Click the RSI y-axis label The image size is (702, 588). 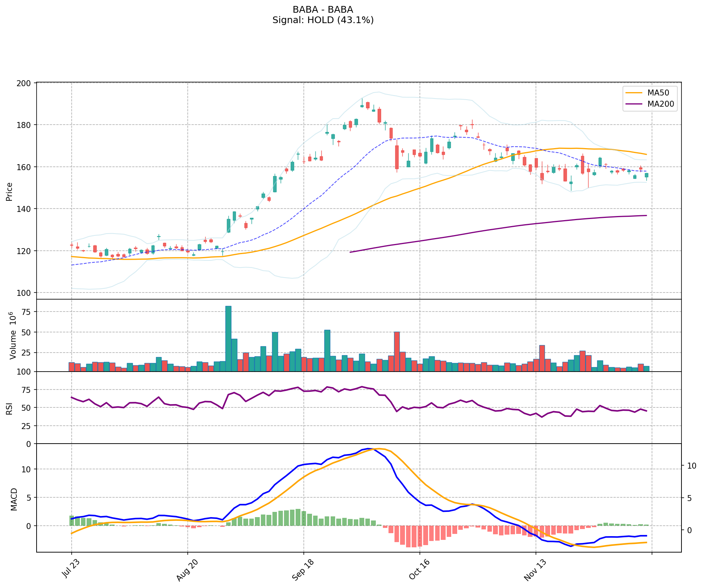[x=9, y=408]
